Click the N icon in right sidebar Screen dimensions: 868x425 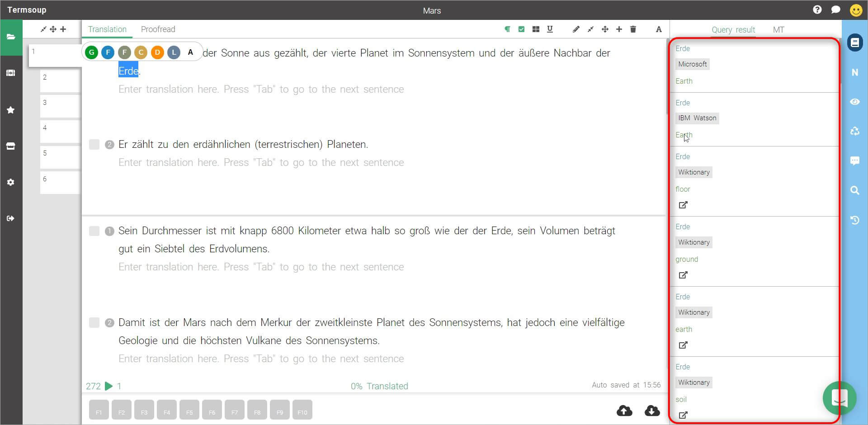coord(855,72)
